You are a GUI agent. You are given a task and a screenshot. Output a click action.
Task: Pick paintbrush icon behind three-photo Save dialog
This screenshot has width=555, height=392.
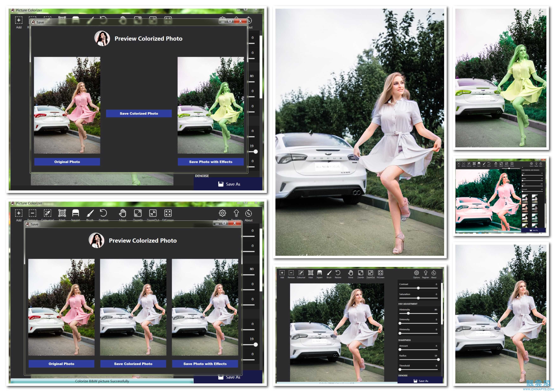pos(90,213)
